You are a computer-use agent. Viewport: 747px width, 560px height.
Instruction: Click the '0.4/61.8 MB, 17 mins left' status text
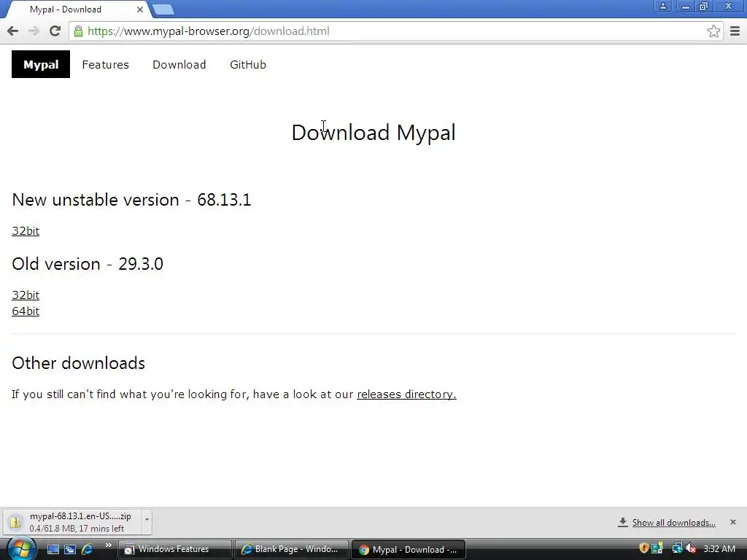(77, 529)
